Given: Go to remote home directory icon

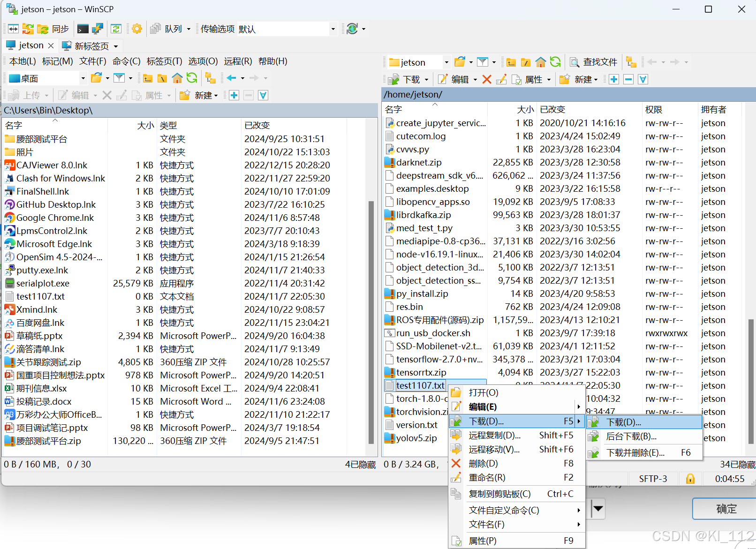Looking at the screenshot, I should coord(541,62).
